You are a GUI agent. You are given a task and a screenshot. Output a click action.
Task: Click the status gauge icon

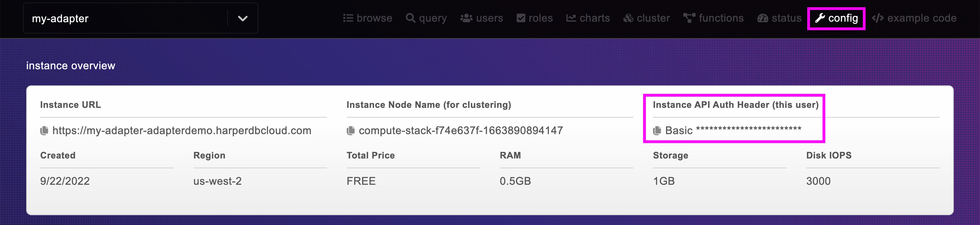[762, 18]
